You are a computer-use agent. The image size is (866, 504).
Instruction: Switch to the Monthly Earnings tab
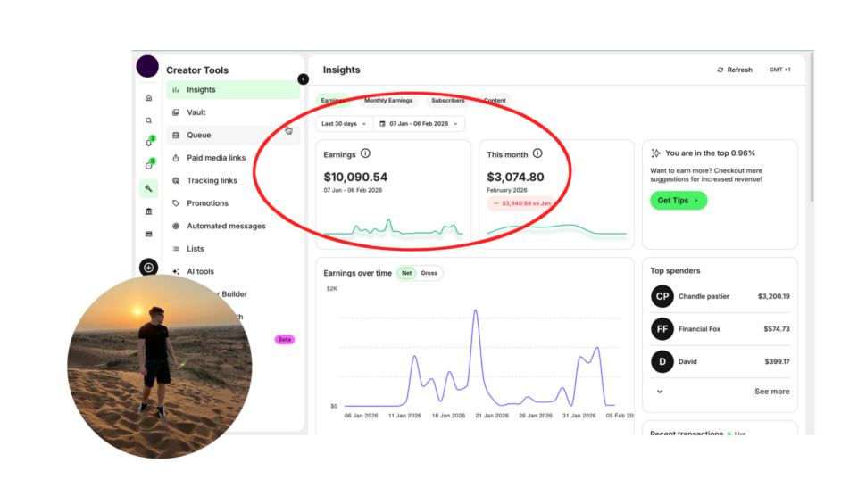pyautogui.click(x=388, y=101)
